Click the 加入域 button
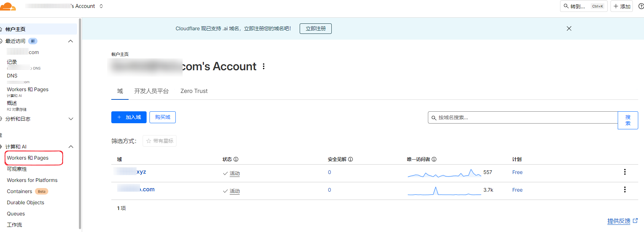This screenshot has width=644, height=232. pos(129,117)
